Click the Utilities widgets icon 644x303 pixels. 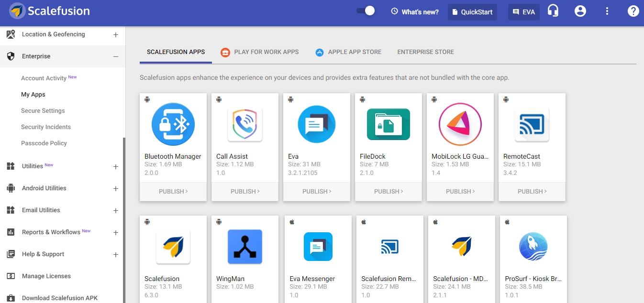(x=11, y=166)
